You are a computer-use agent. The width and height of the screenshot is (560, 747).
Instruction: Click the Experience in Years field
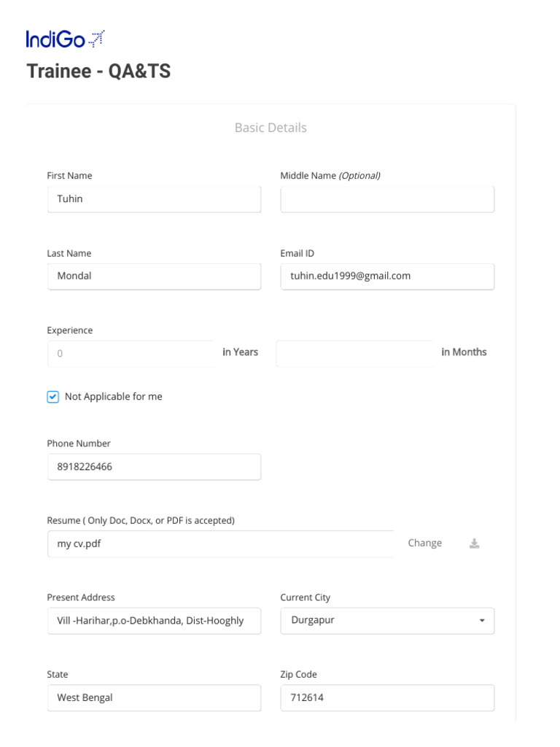point(131,354)
